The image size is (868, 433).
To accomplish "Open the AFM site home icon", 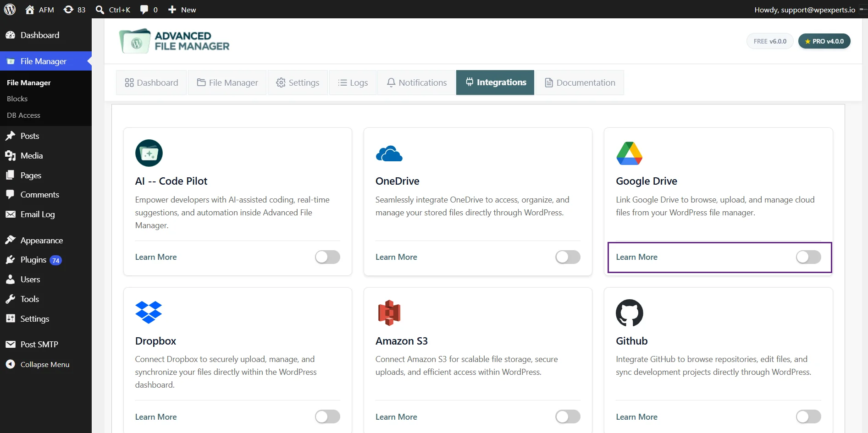I will [39, 10].
